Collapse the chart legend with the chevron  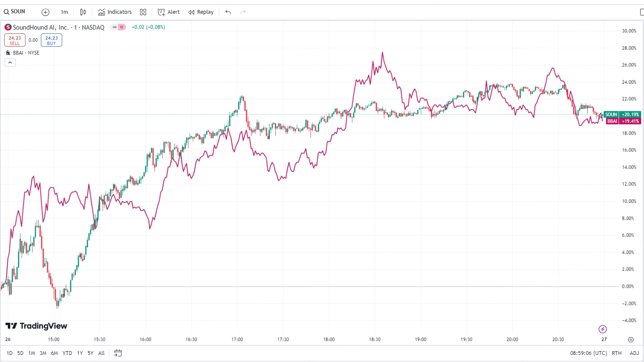tap(10, 62)
